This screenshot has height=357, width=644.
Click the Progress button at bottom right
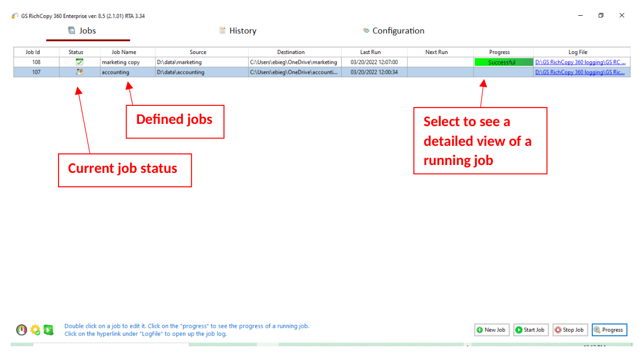tap(610, 330)
